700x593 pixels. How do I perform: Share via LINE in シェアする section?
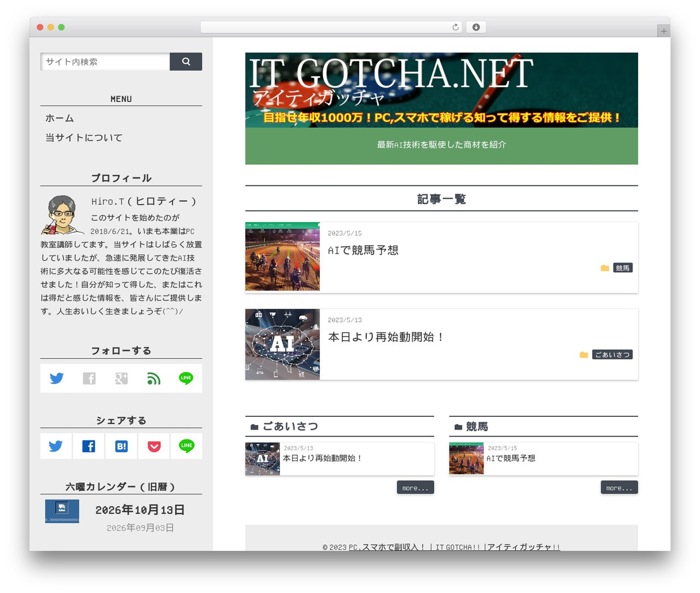pyautogui.click(x=186, y=446)
